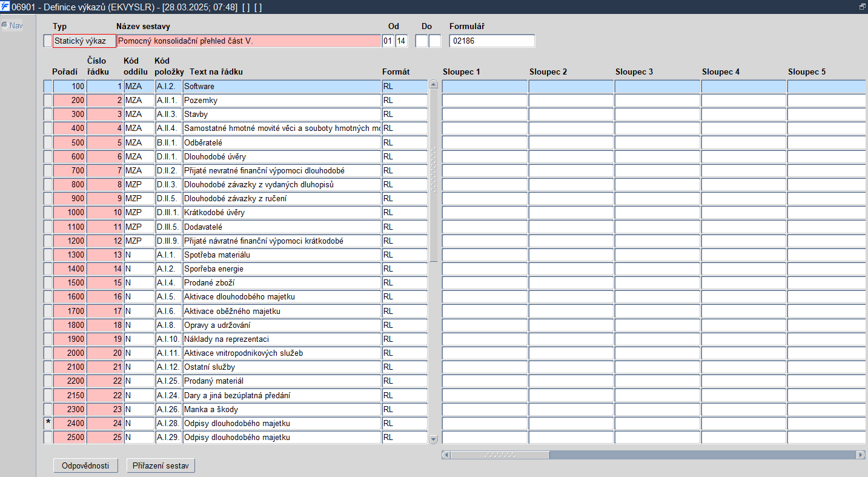
Task: Select the Samostatné hmotné movité věci row text
Action: pos(282,128)
